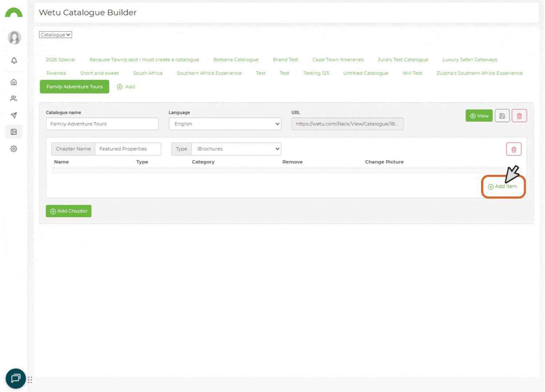Switch to the South Africa catalogue tab
The width and height of the screenshot is (545, 392).
pyautogui.click(x=148, y=73)
